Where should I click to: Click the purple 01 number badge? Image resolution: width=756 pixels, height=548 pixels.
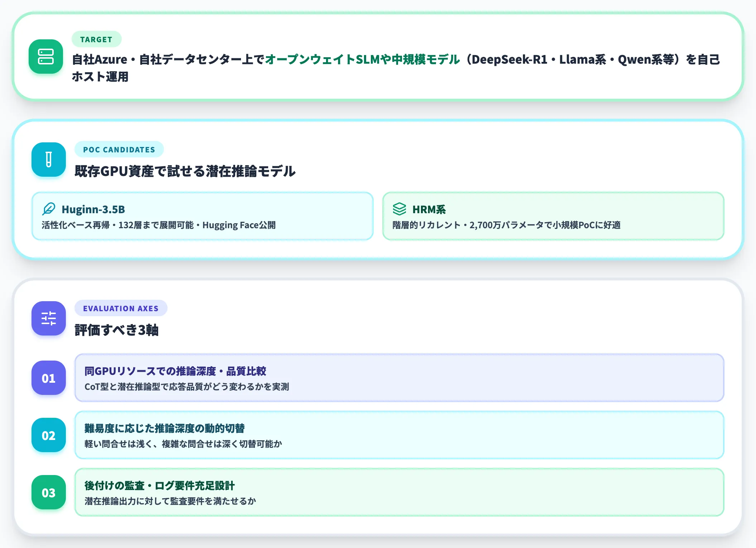tap(49, 378)
